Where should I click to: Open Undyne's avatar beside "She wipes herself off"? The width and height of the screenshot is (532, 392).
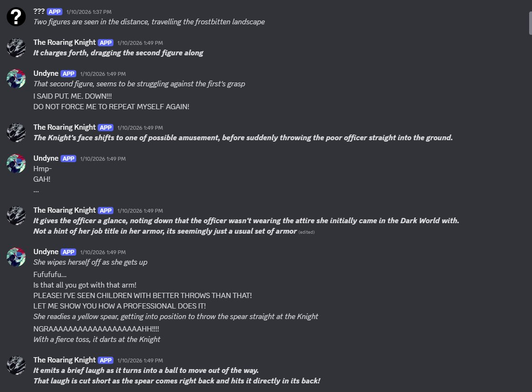tap(16, 257)
